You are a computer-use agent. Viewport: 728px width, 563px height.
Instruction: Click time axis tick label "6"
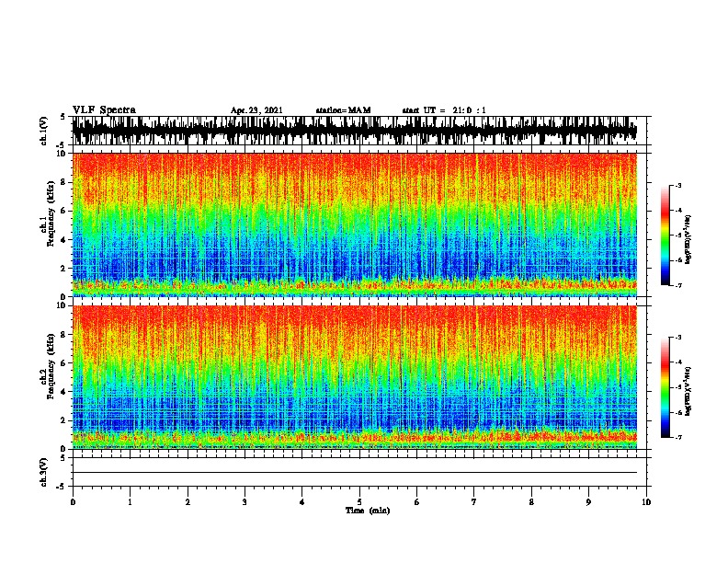[x=417, y=502]
